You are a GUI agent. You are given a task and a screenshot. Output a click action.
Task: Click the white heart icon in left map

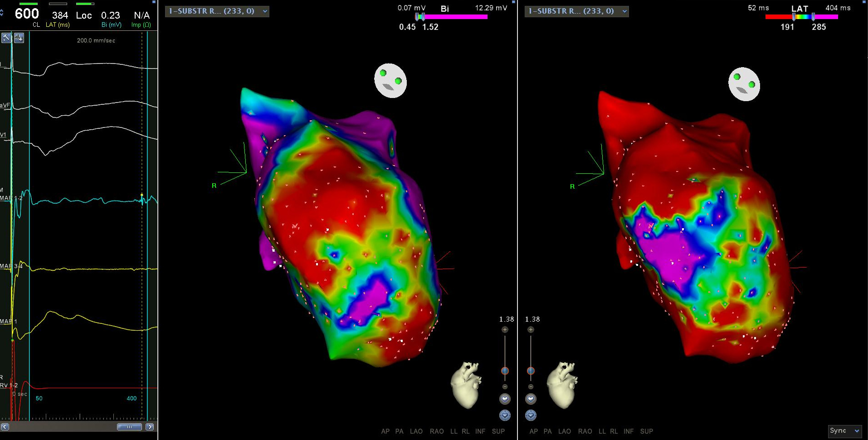[505, 399]
